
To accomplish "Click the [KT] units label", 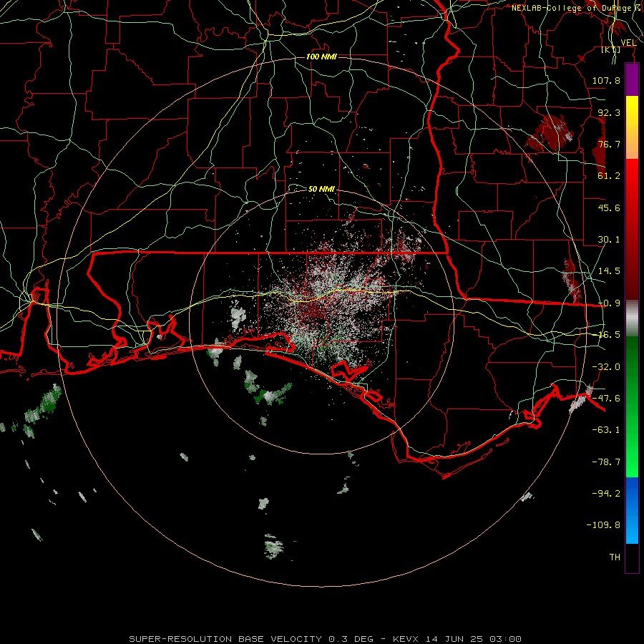I will (611, 49).
